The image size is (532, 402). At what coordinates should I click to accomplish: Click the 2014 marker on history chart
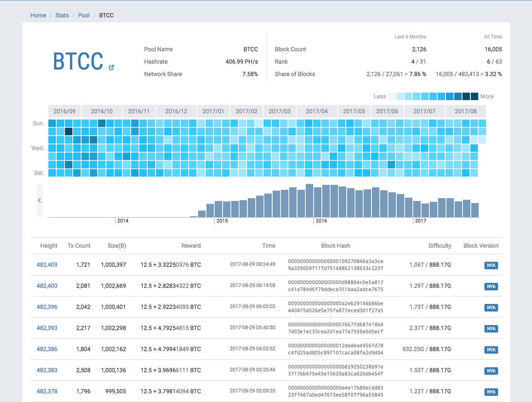click(x=123, y=221)
